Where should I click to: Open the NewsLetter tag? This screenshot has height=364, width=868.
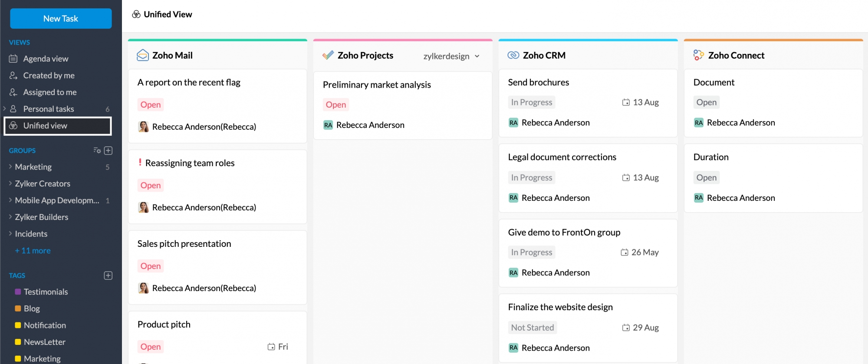[x=45, y=342]
